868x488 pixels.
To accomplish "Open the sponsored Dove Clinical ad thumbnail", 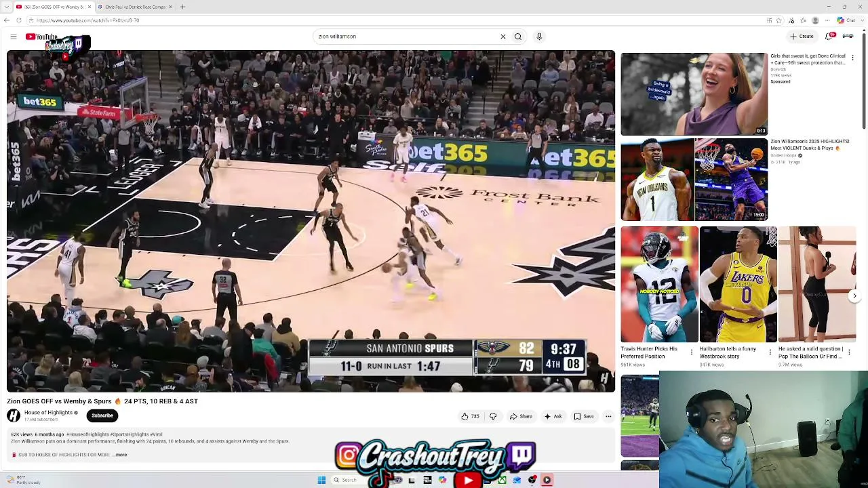I will tap(694, 94).
